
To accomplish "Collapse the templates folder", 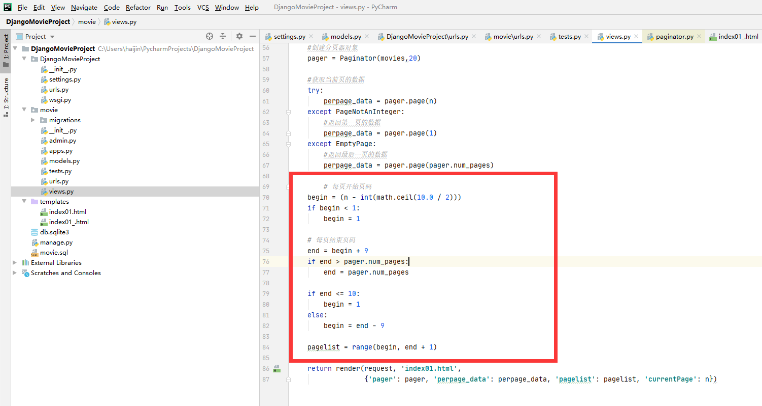I will [x=24, y=201].
